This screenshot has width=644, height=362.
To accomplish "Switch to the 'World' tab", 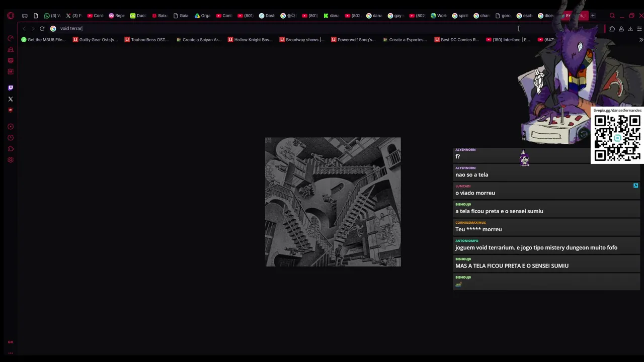I will click(438, 16).
